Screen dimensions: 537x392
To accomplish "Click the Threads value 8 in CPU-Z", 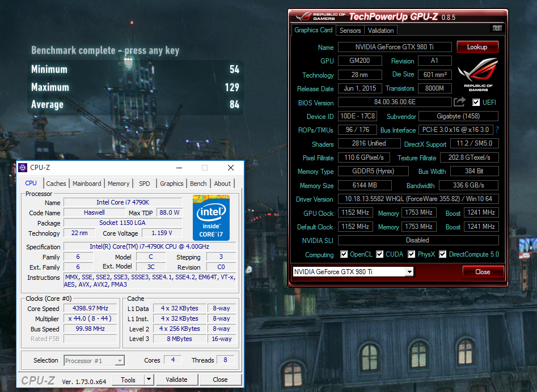I will 225,360.
